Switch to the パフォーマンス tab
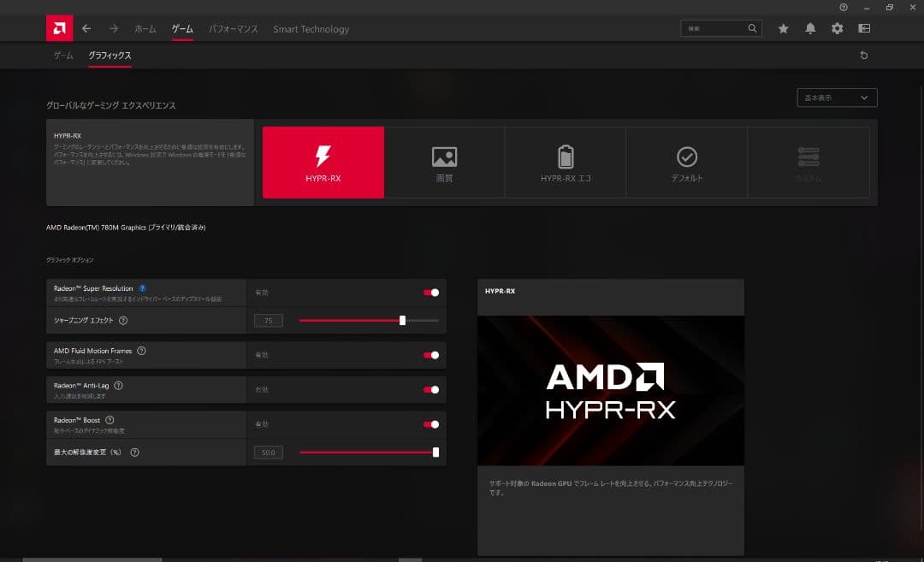Viewport: 924px width, 562px height. 234,29
